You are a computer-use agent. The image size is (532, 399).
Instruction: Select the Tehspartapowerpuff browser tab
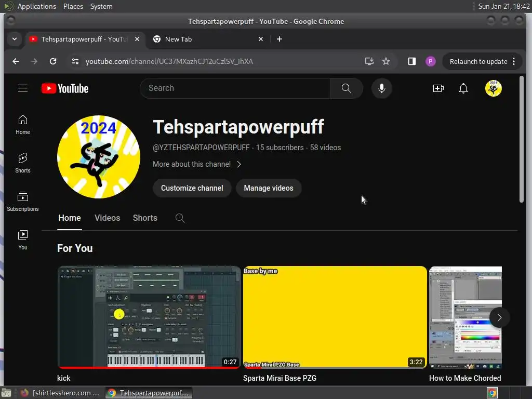(x=84, y=39)
